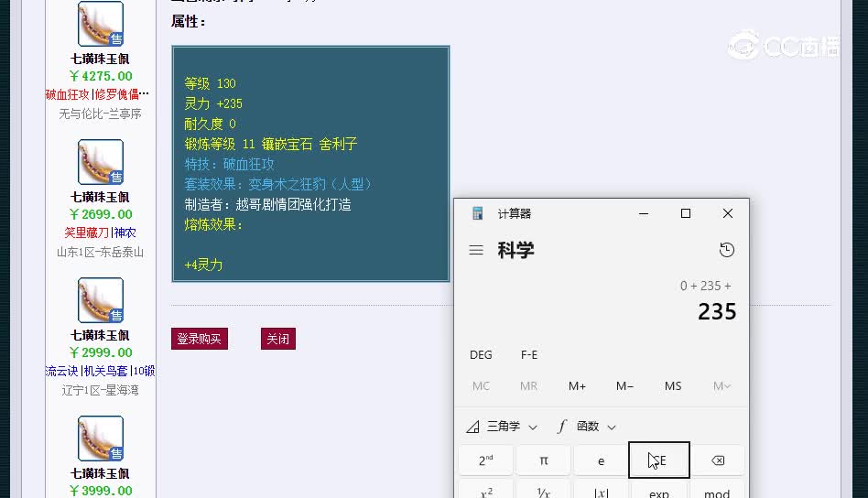This screenshot has height=498, width=868.
Task: Open the ¥2699.00 七璜珠玉佩 item thumbnail
Action: (100, 162)
